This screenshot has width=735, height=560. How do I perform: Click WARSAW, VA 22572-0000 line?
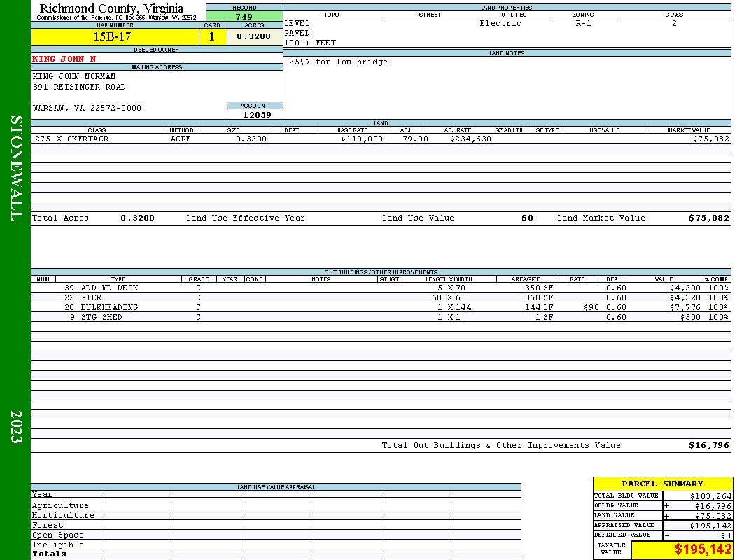pos(87,108)
